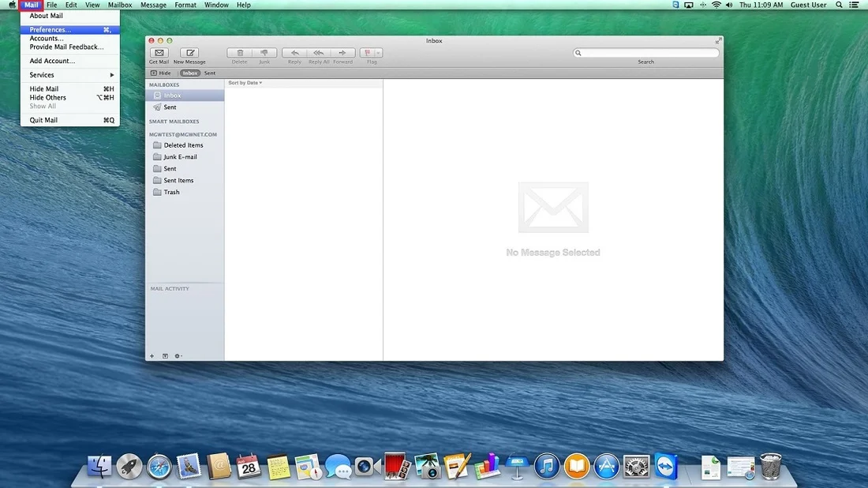Open the Sent folder under MGWTEST account
This screenshot has width=868, height=488.
click(185, 168)
